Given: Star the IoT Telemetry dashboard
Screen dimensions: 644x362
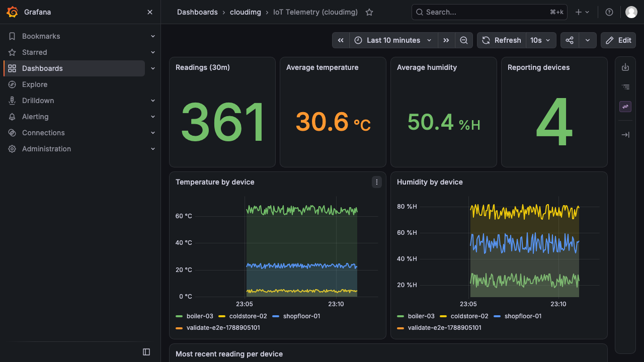Looking at the screenshot, I should coord(369,12).
